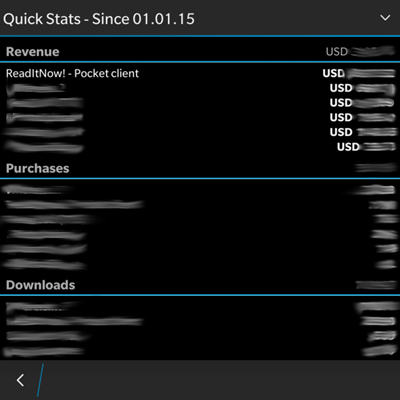Screen dimensions: 400x400
Task: Tap the back arrow icon
Action: 20,380
